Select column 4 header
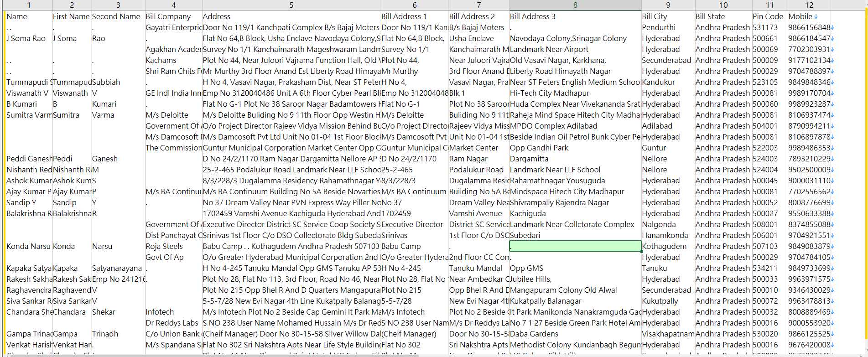The height and width of the screenshot is (357, 868). click(173, 5)
